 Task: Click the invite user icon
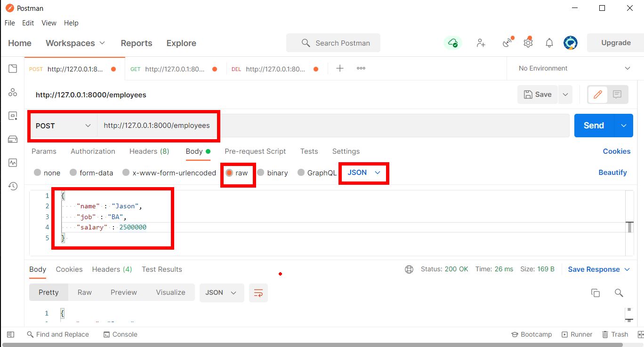[481, 43]
